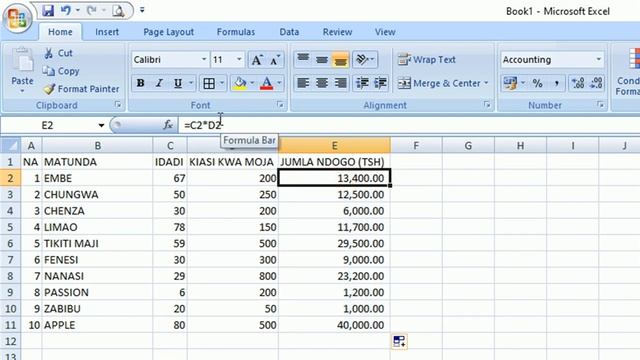Open the Font dialog launcher
Image resolution: width=640 pixels, height=360 pixels.
pos(280,105)
